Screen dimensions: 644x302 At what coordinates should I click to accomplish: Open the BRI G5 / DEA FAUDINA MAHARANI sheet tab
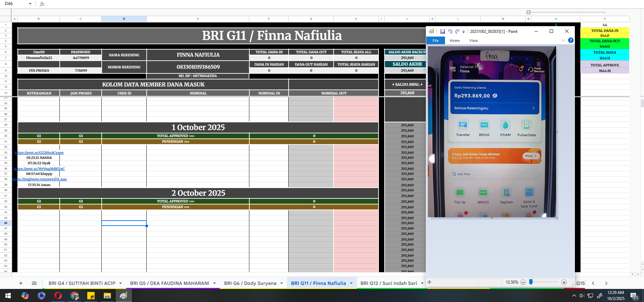pyautogui.click(x=169, y=283)
